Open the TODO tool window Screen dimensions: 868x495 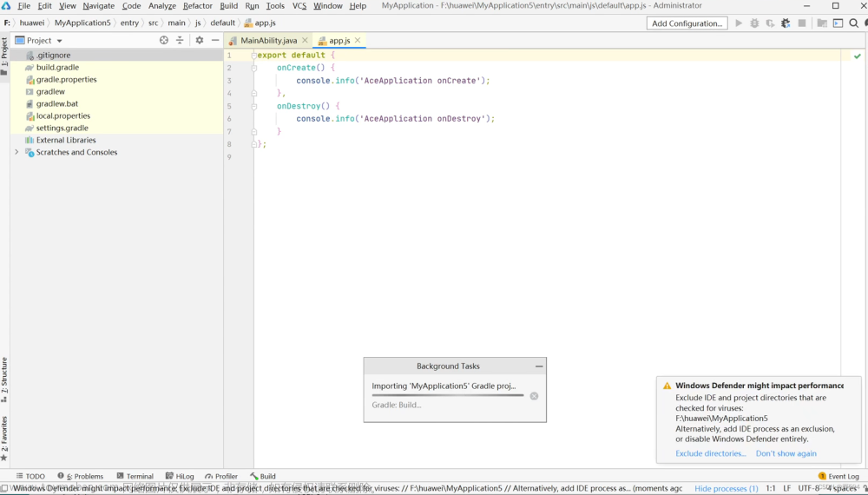[x=30, y=476]
